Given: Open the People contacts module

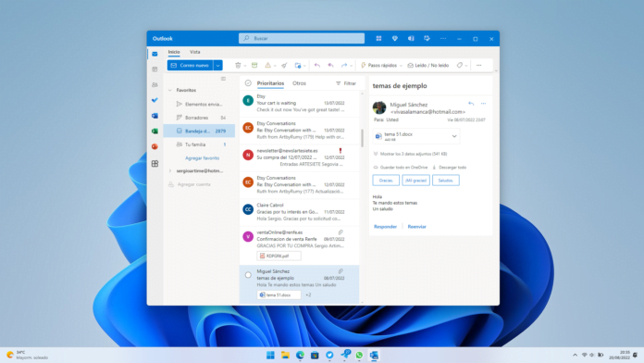Looking at the screenshot, I should coord(155,84).
